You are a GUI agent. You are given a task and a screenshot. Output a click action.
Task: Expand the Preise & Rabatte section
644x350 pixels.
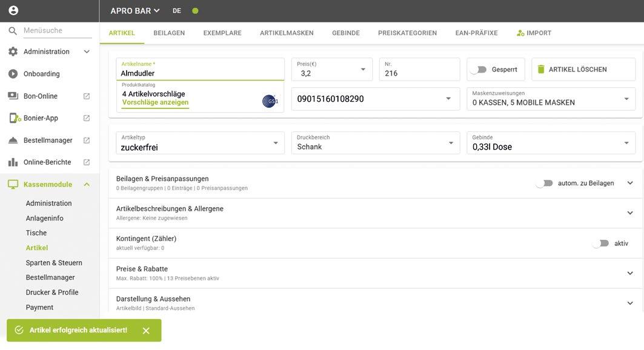(x=630, y=273)
